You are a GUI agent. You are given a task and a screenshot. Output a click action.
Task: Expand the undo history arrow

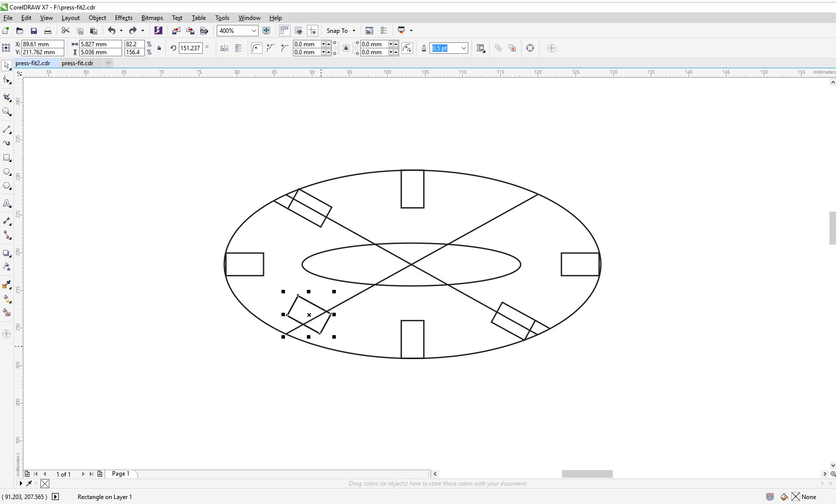[x=121, y=31]
